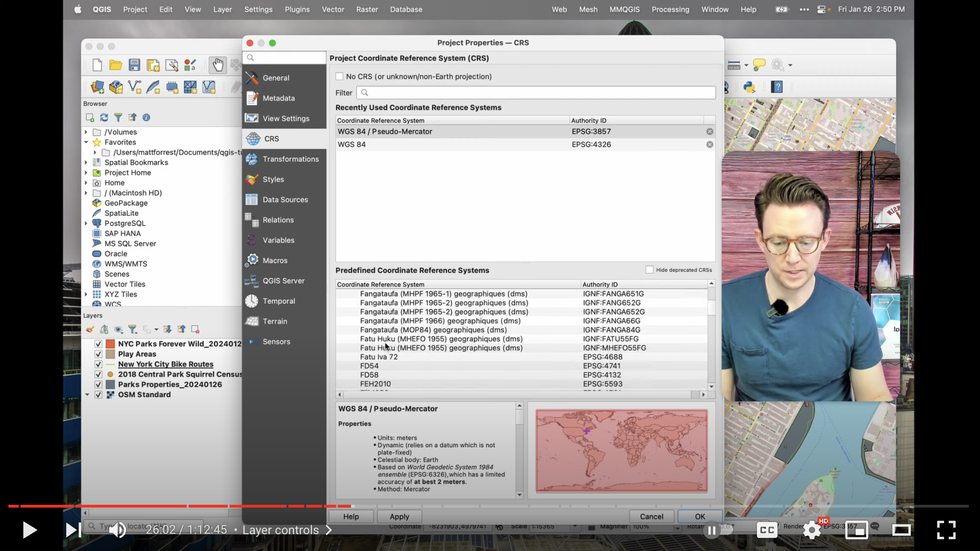Image resolution: width=980 pixels, height=551 pixels.
Task: Cancel the Project Properties dialog
Action: (651, 516)
